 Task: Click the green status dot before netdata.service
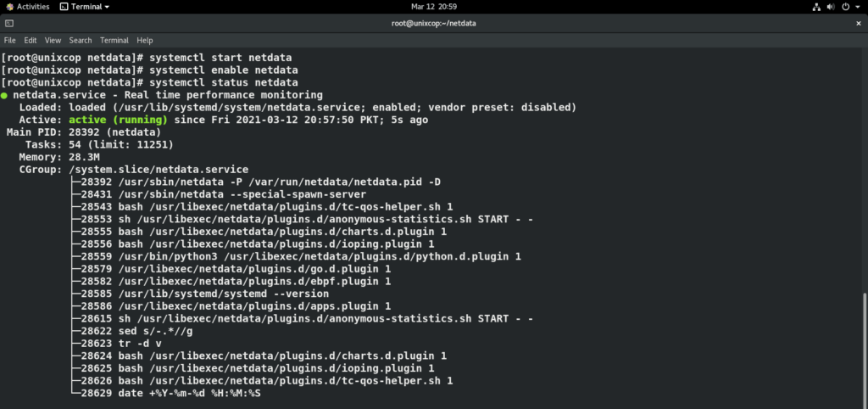pos(4,95)
